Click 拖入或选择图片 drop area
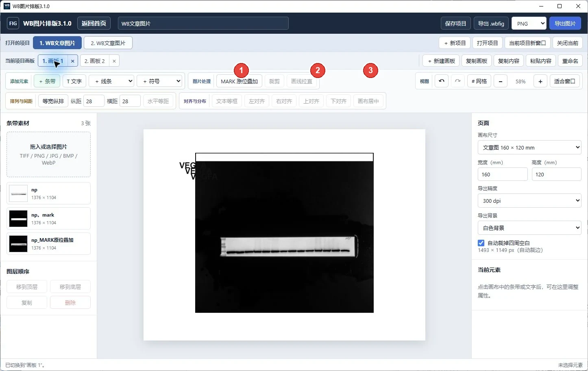The height and width of the screenshot is (371, 588). pyautogui.click(x=48, y=154)
